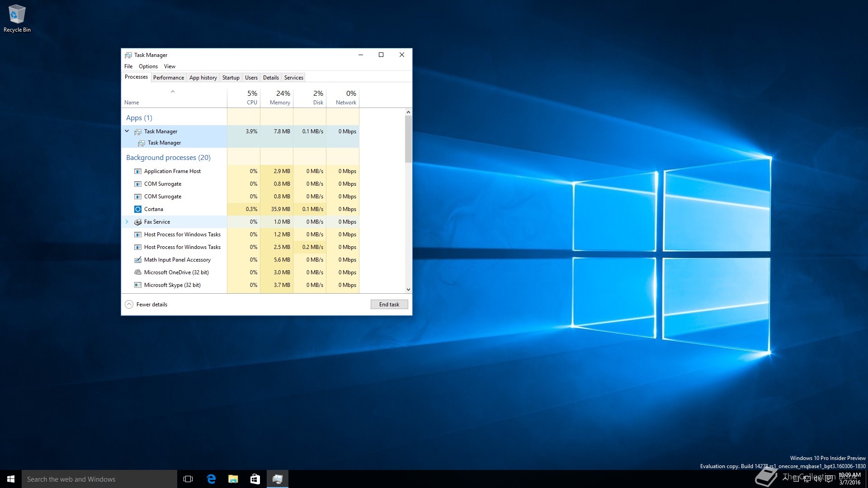Open File Explorer from the taskbar
The image size is (868, 488).
(233, 479)
